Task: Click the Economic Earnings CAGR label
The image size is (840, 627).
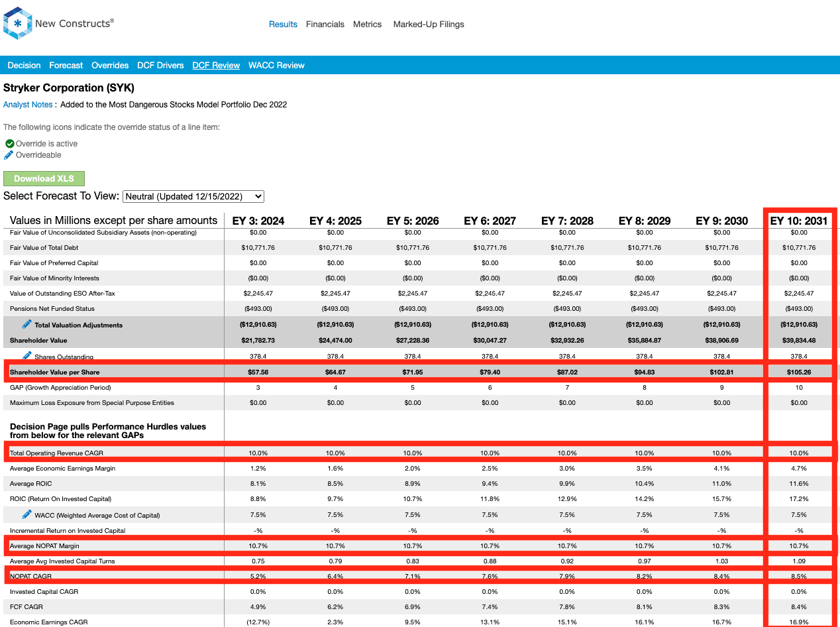Action: [48, 622]
